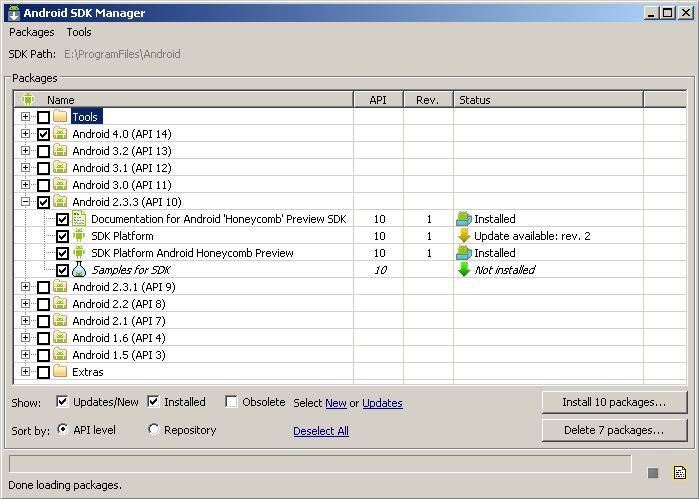The image size is (699, 499).
Task: Check the Tools package checkbox
Action: coord(43,117)
